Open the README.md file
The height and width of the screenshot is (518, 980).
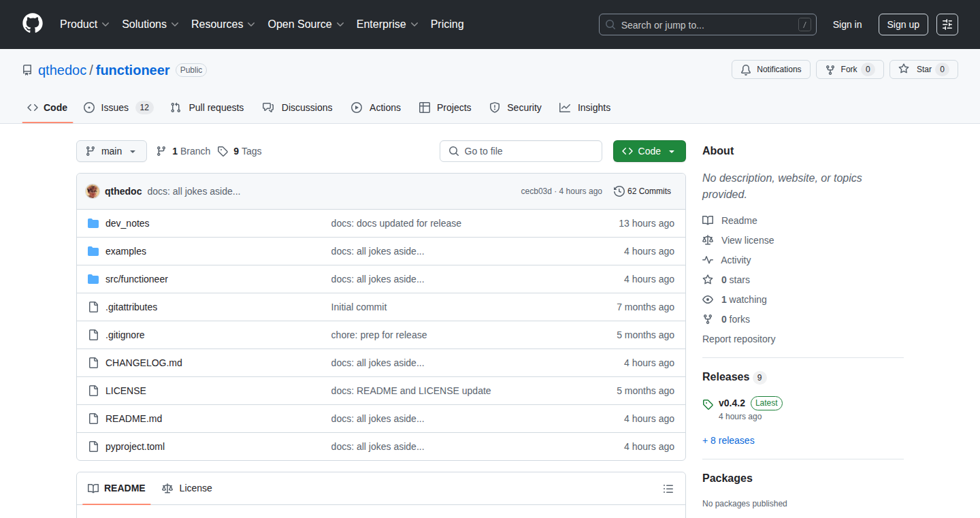click(133, 419)
